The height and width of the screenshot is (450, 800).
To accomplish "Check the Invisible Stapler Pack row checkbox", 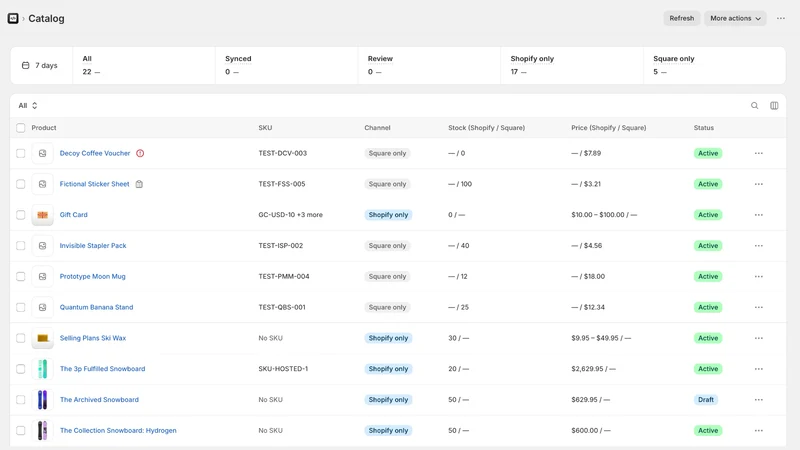I will click(20, 245).
